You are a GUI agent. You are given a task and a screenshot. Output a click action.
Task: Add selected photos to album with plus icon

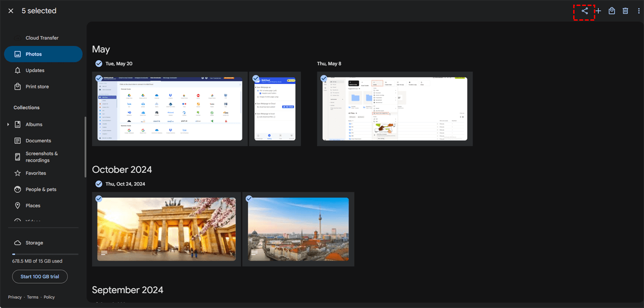598,11
